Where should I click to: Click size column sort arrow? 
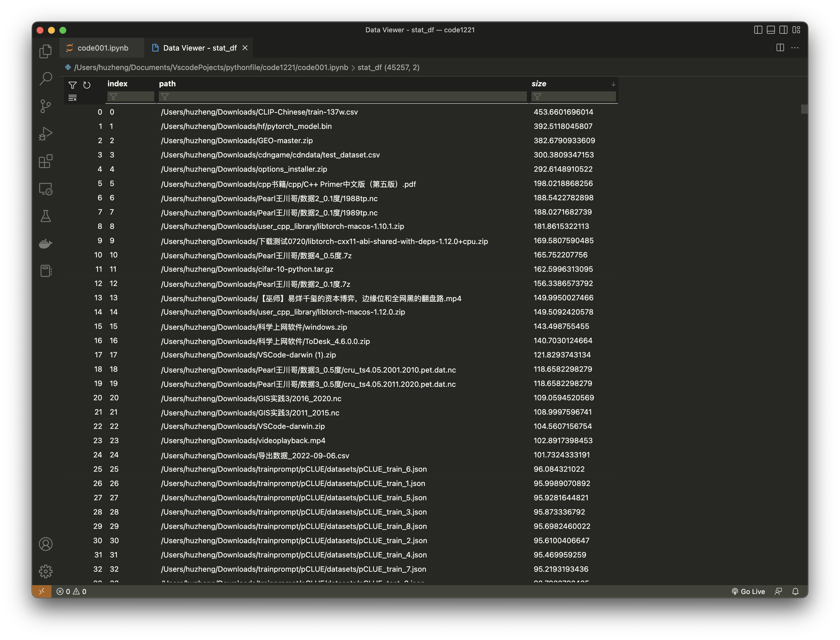tap(613, 84)
